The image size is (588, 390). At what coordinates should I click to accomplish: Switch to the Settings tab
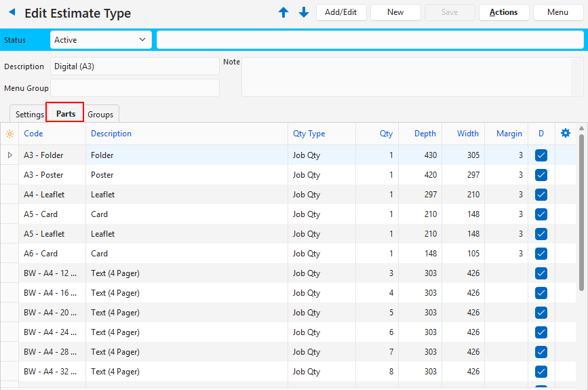coord(29,115)
